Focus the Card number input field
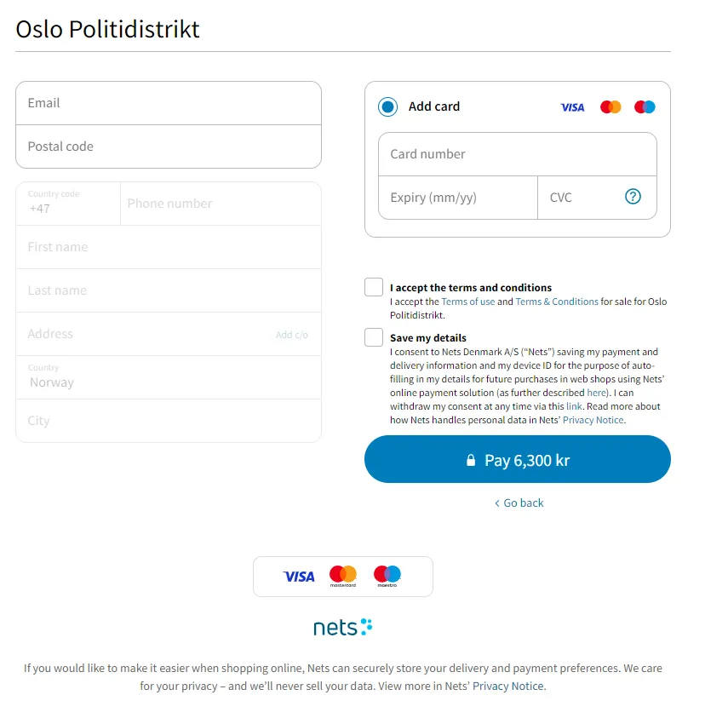The width and height of the screenshot is (728, 718). pyautogui.click(x=517, y=154)
